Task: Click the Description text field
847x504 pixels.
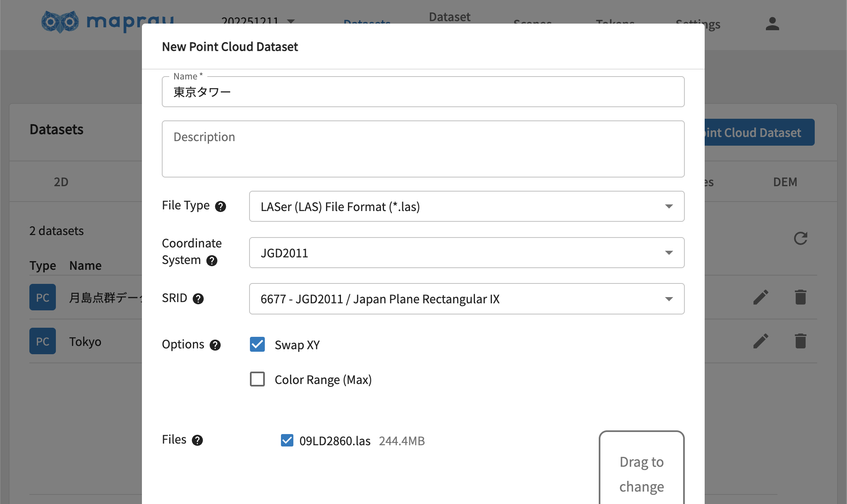Action: click(423, 149)
